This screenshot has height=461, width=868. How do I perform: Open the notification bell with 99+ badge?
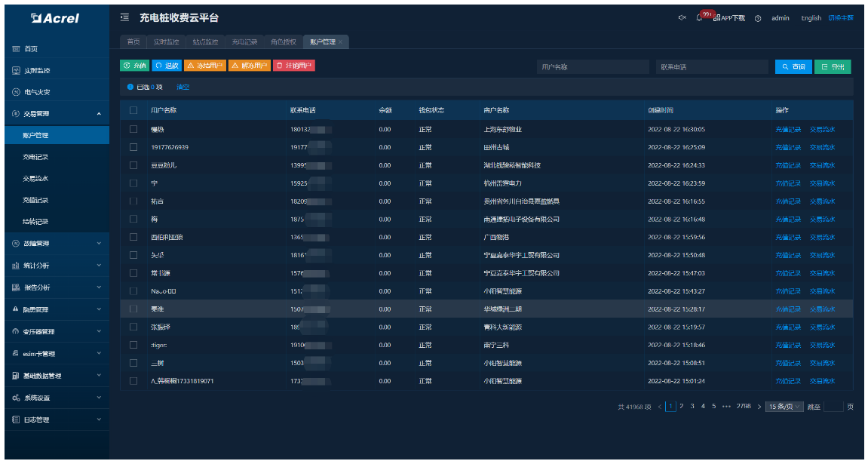coord(699,18)
